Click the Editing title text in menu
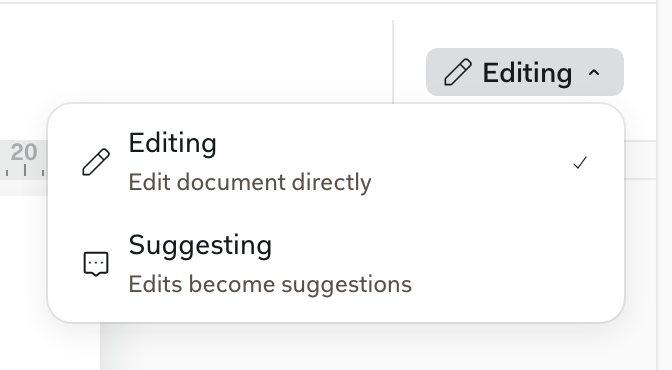 point(173,143)
